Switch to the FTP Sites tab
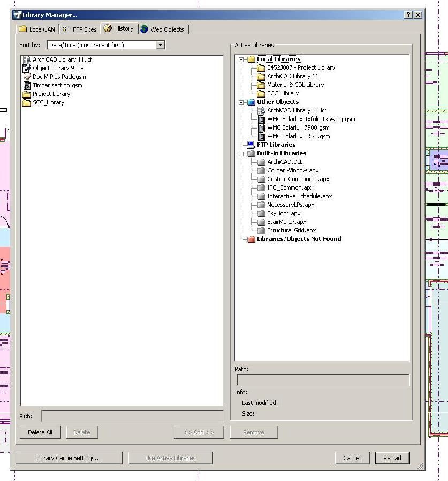This screenshot has height=481, width=448. pos(79,29)
